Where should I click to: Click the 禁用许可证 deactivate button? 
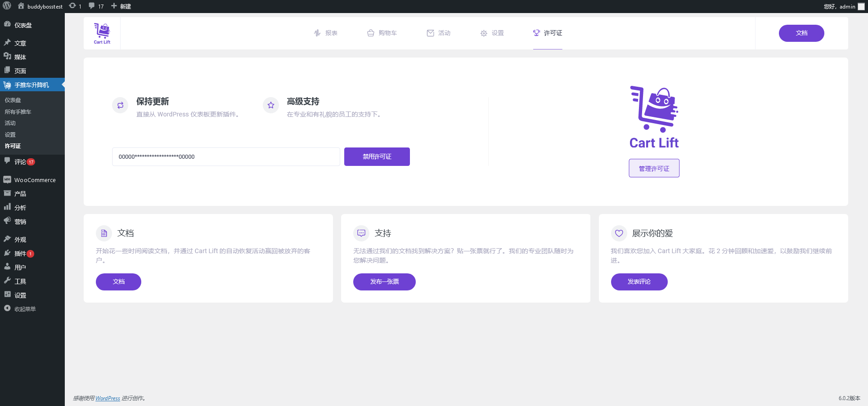377,156
